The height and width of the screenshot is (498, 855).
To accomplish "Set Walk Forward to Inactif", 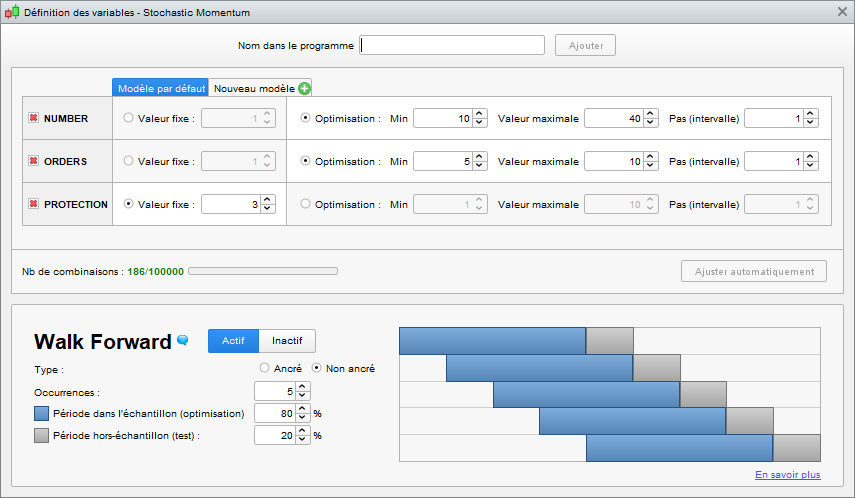I will pos(287,341).
